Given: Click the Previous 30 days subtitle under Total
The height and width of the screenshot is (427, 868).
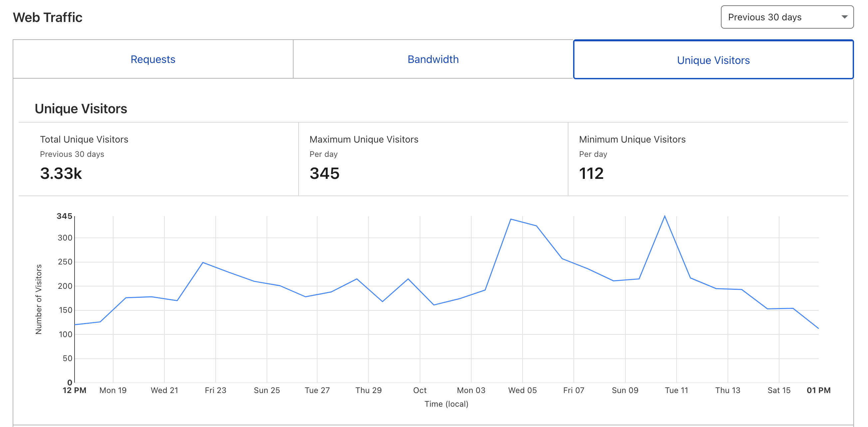Looking at the screenshot, I should pyautogui.click(x=72, y=154).
